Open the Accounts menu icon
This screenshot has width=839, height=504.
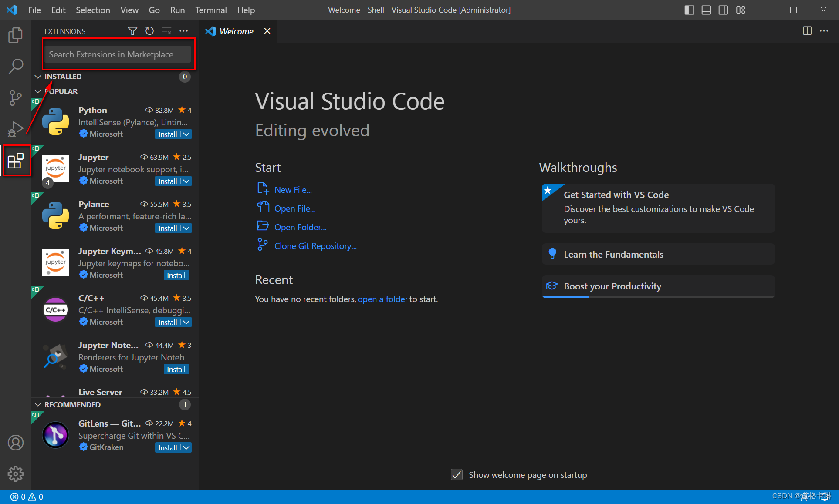16,443
